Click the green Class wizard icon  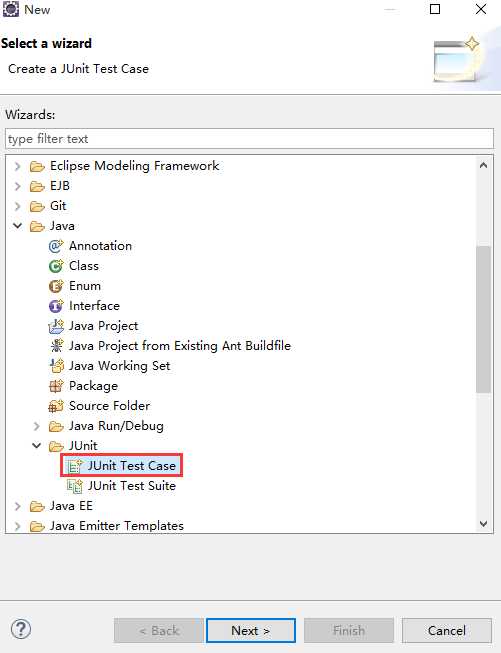[x=56, y=266]
